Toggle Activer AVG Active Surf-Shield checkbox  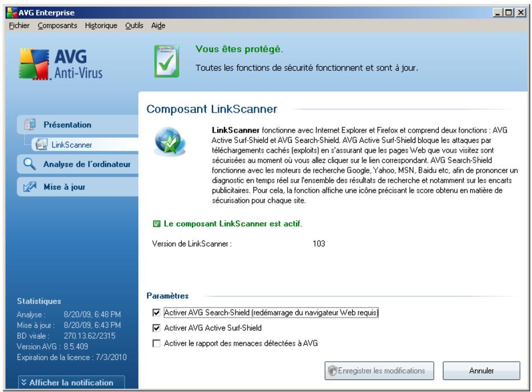point(157,328)
